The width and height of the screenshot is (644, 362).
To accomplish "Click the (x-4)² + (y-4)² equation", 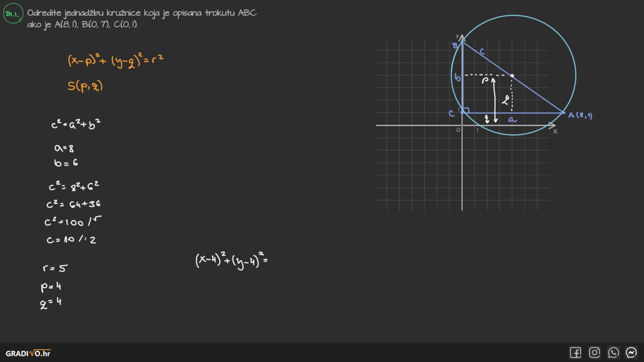I will [x=231, y=260].
